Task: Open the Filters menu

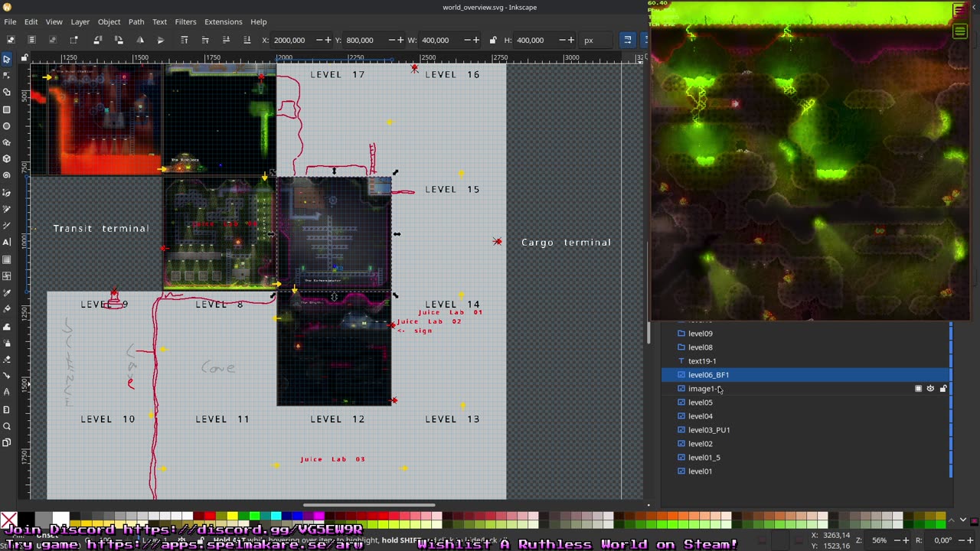Action: pyautogui.click(x=185, y=21)
